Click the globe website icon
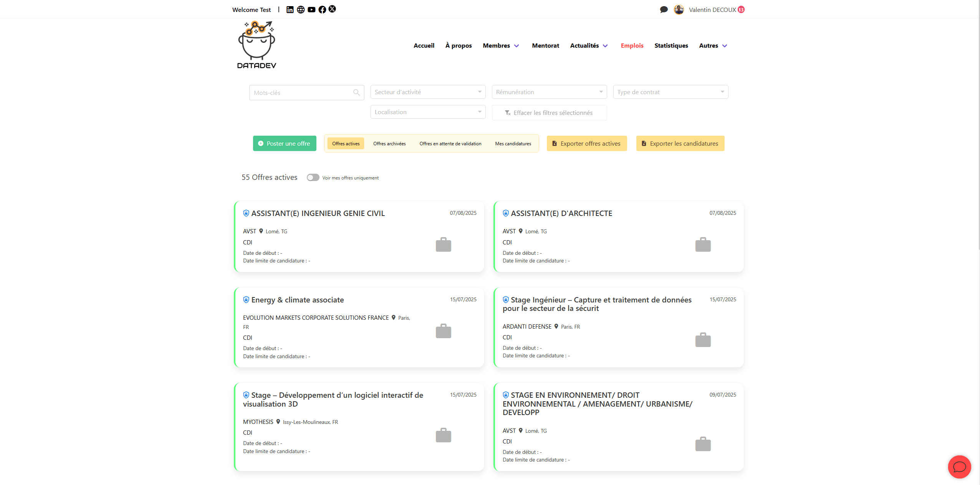 [x=301, y=9]
